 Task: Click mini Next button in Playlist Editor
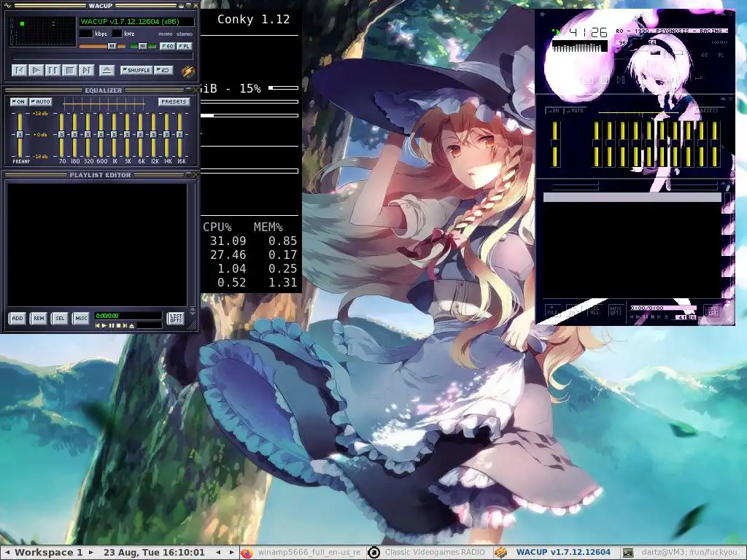click(124, 326)
